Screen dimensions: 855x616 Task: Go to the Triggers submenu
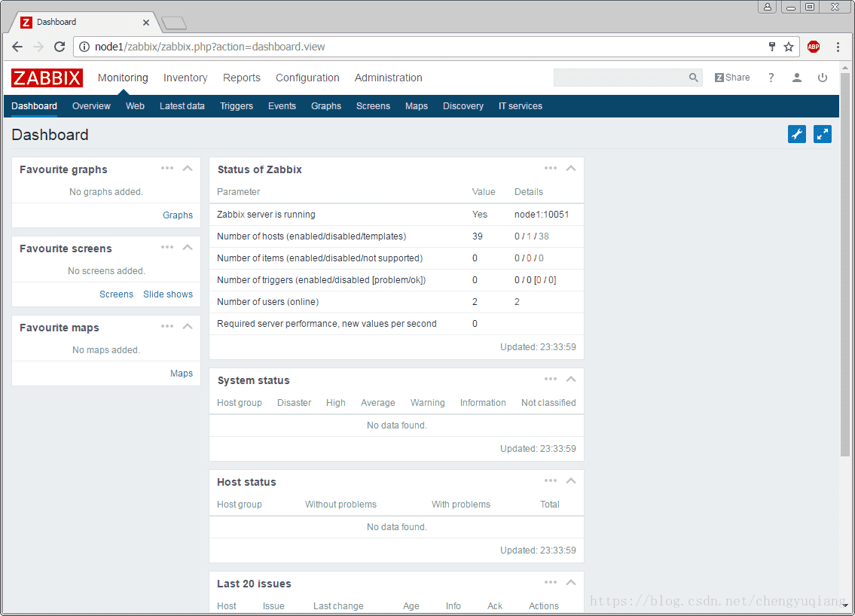pos(236,106)
